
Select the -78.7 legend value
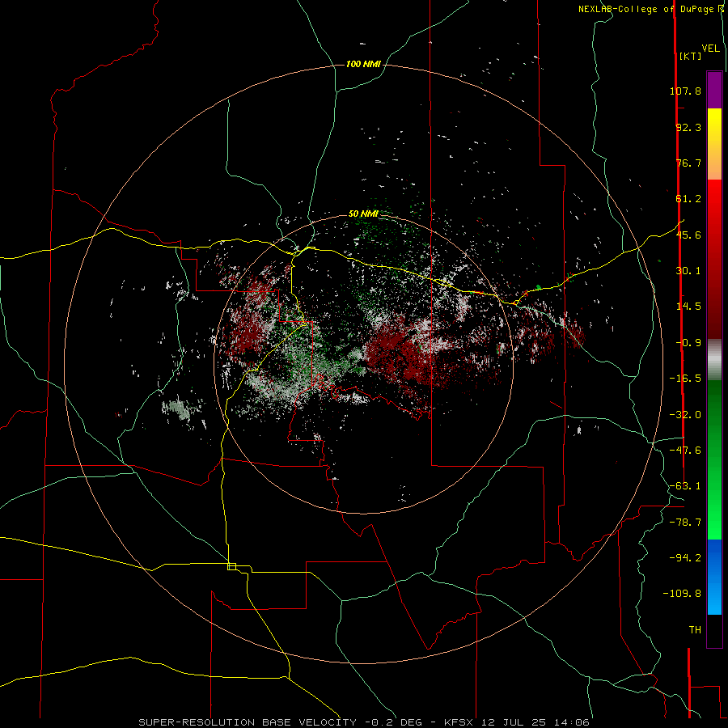tap(685, 523)
